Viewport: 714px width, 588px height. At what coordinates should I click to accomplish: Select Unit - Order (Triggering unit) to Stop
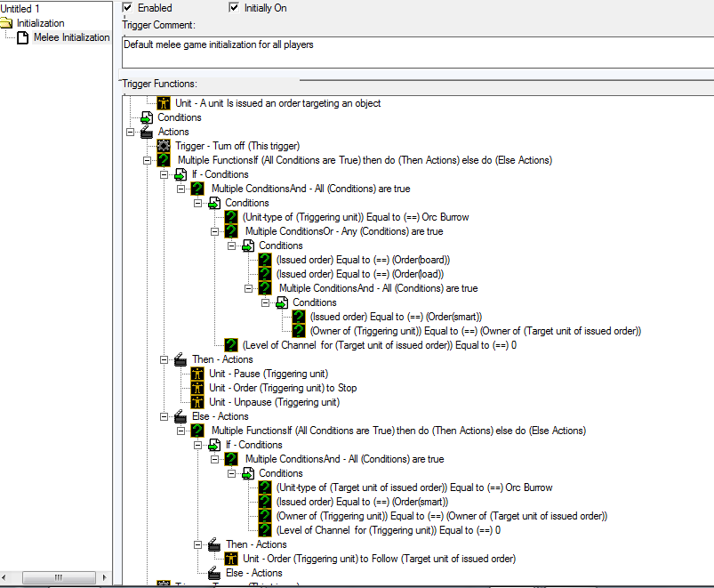tap(283, 388)
